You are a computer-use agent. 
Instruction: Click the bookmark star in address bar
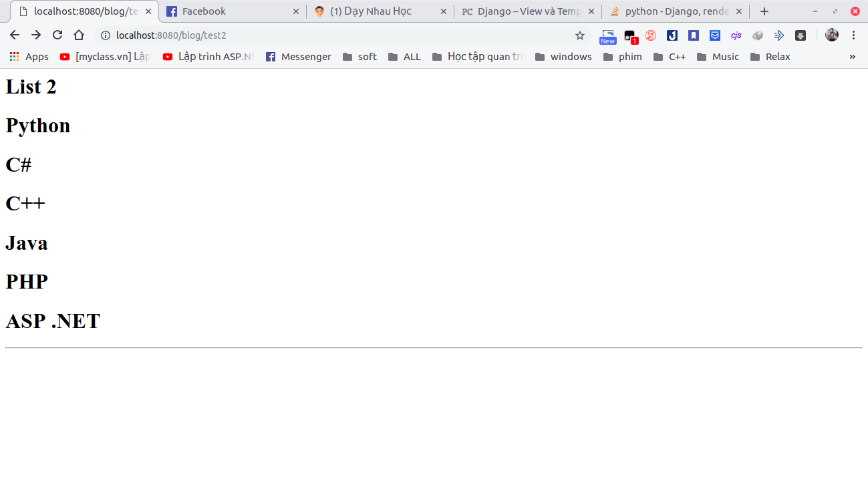click(x=580, y=35)
